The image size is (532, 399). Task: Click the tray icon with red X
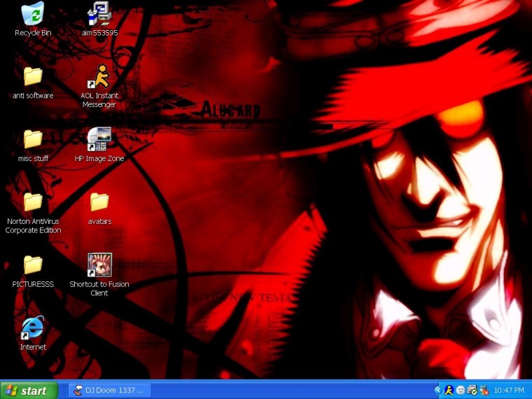click(x=484, y=391)
